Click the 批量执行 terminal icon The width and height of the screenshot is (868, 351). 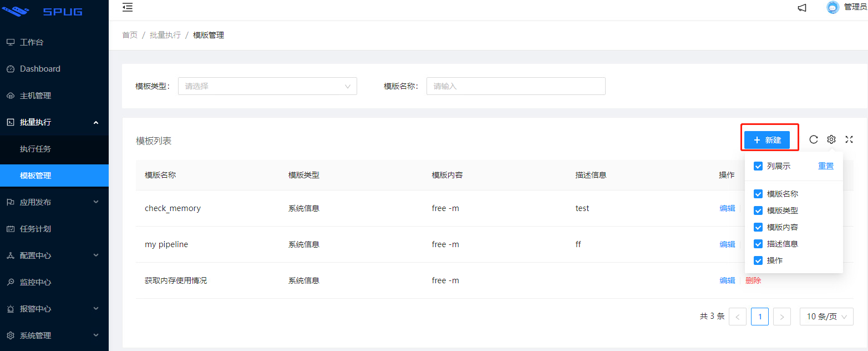tap(11, 122)
